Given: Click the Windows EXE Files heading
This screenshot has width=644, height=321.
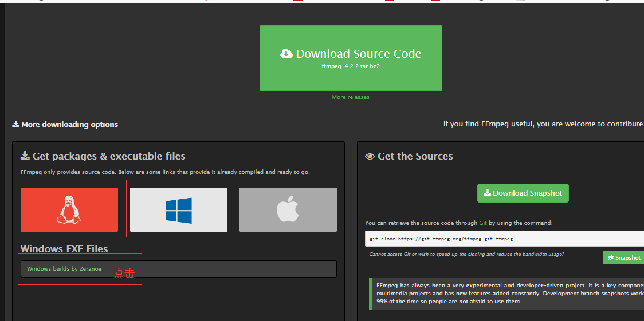Looking at the screenshot, I should [x=64, y=249].
